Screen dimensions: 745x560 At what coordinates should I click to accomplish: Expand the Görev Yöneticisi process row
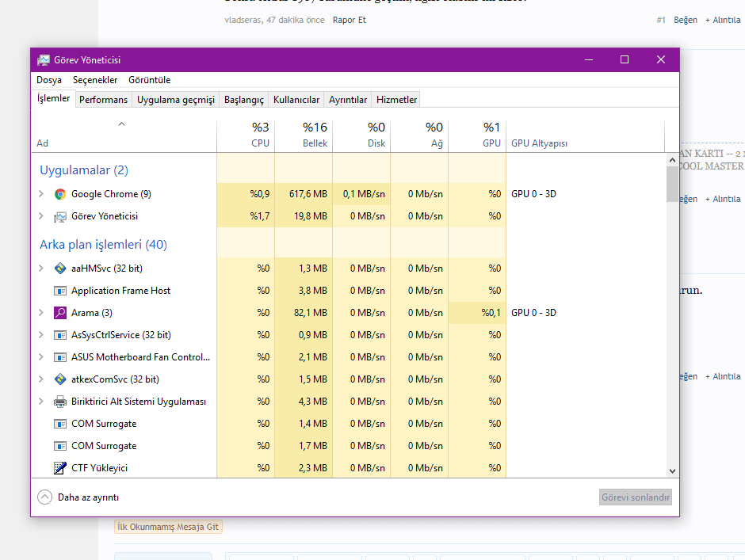41,216
